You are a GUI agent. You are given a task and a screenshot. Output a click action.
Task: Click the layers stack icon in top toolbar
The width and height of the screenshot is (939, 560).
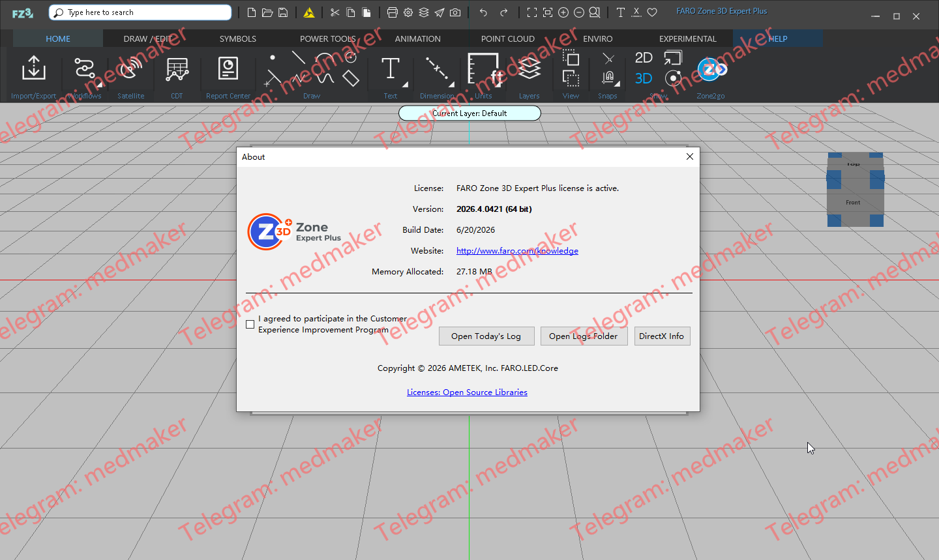pyautogui.click(x=424, y=12)
